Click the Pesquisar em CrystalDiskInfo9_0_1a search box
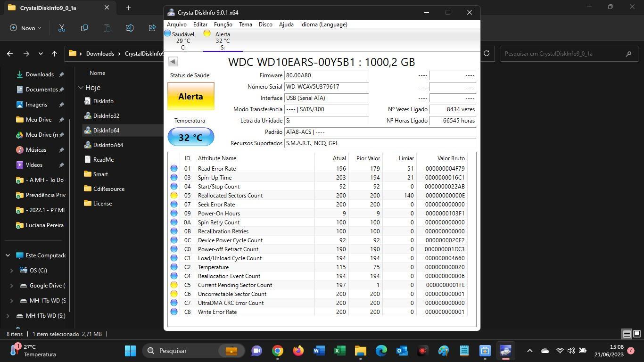 (x=568, y=53)
